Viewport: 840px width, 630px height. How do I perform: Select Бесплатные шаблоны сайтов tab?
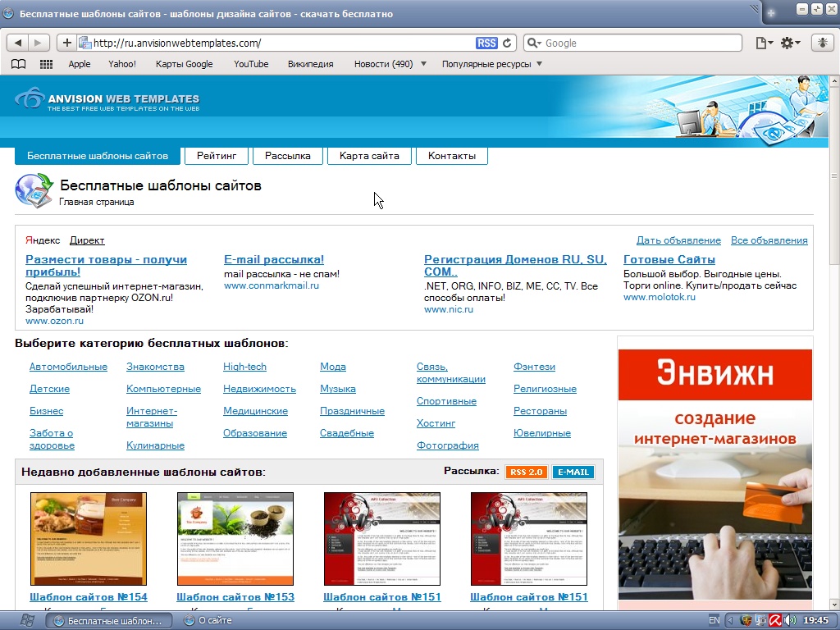pyautogui.click(x=98, y=156)
